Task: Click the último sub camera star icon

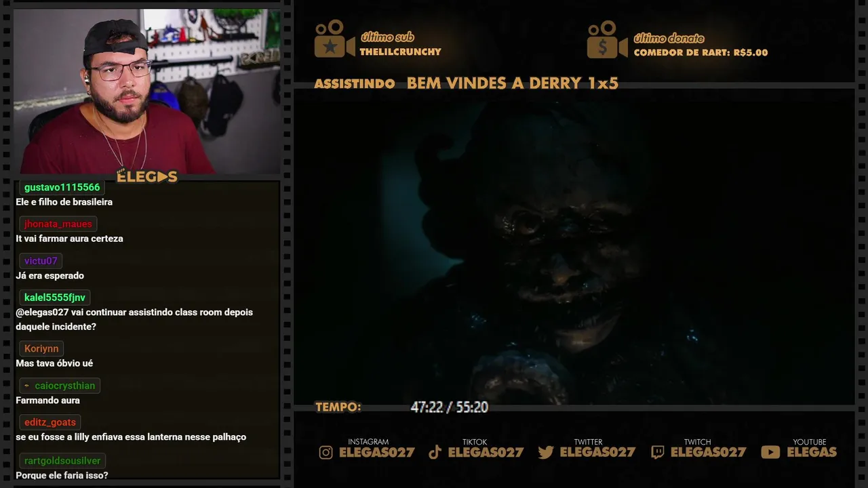Action: click(x=334, y=39)
